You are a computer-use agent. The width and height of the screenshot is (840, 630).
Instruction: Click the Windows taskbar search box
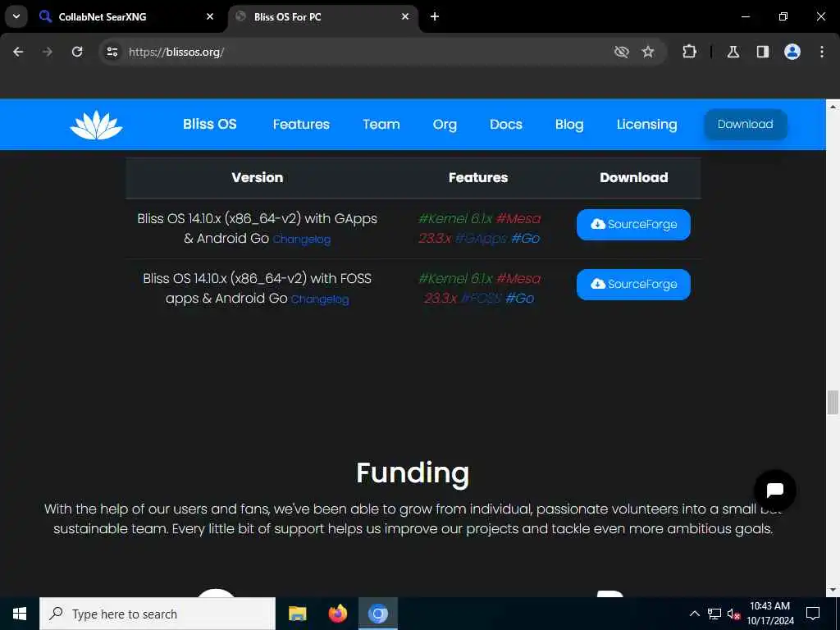157,614
